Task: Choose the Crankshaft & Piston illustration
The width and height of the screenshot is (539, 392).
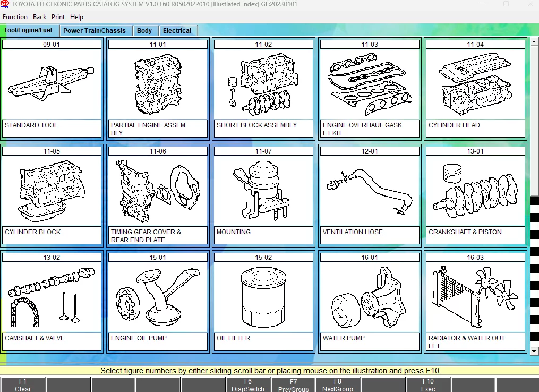Action: pos(475,191)
